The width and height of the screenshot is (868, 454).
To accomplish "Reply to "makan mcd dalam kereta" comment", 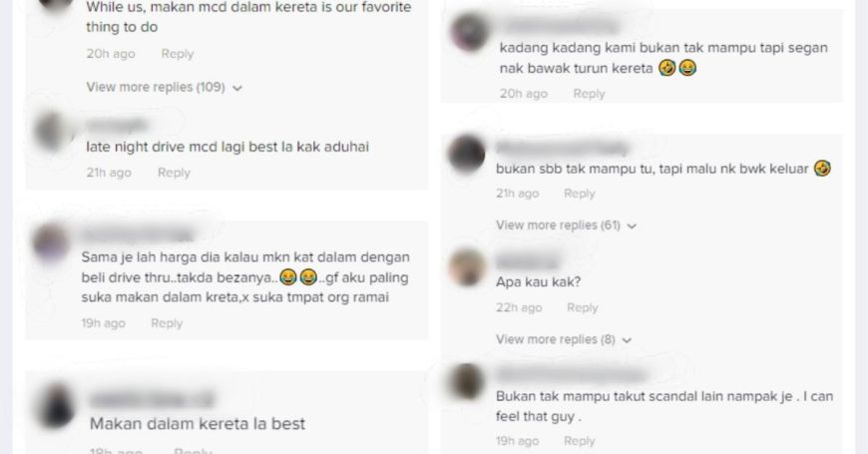I will (178, 54).
